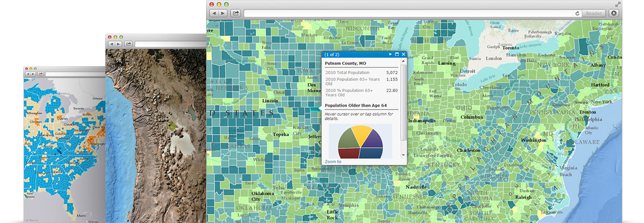Open the downloads button in front browser
644x223 pixels.
[x=614, y=14]
